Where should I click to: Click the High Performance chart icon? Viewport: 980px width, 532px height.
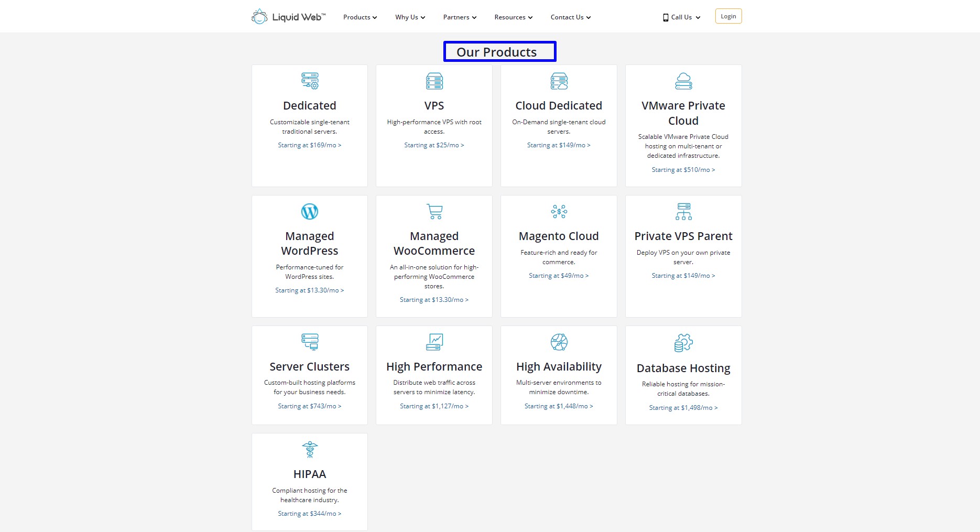point(434,342)
